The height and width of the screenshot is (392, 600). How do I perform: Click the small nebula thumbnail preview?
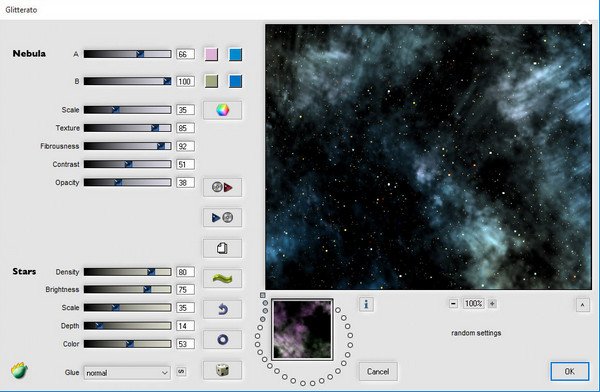[x=302, y=330]
